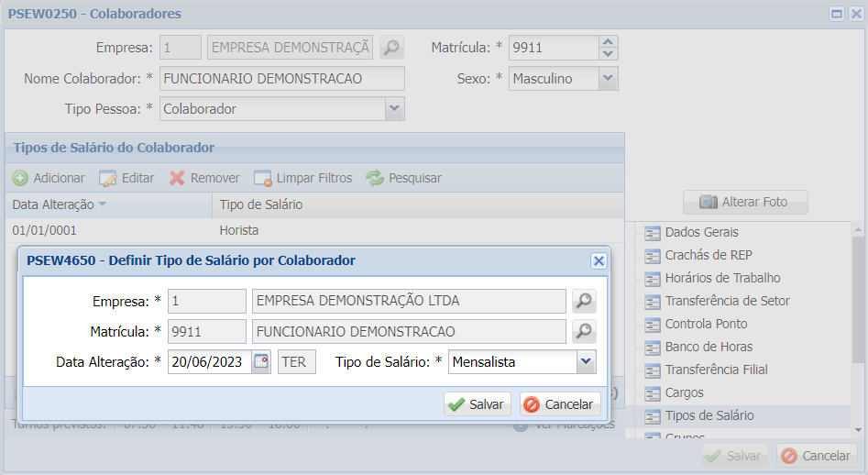Screen dimensions: 868x475
Task: Click the Editar pencil icon
Action: (108, 178)
